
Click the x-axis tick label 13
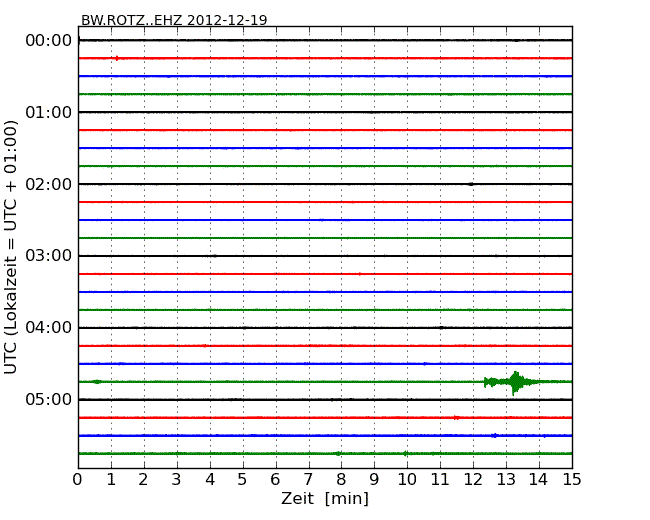pyautogui.click(x=506, y=480)
